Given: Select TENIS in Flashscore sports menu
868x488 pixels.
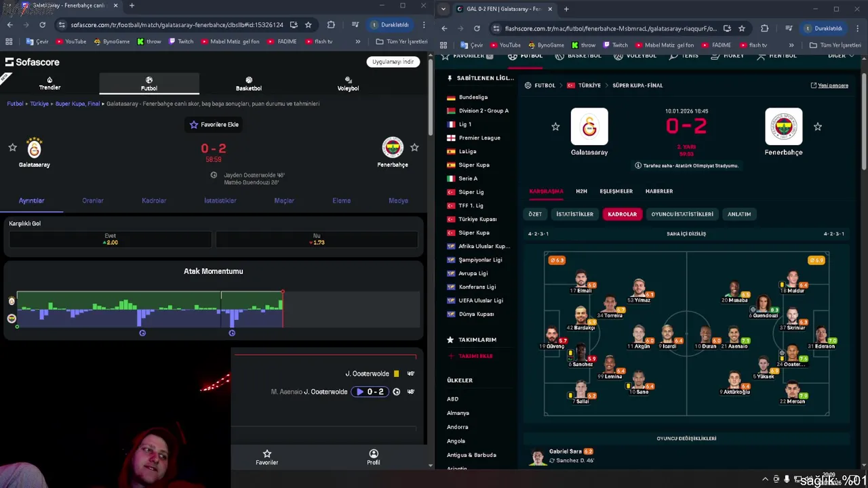Looking at the screenshot, I should click(684, 56).
